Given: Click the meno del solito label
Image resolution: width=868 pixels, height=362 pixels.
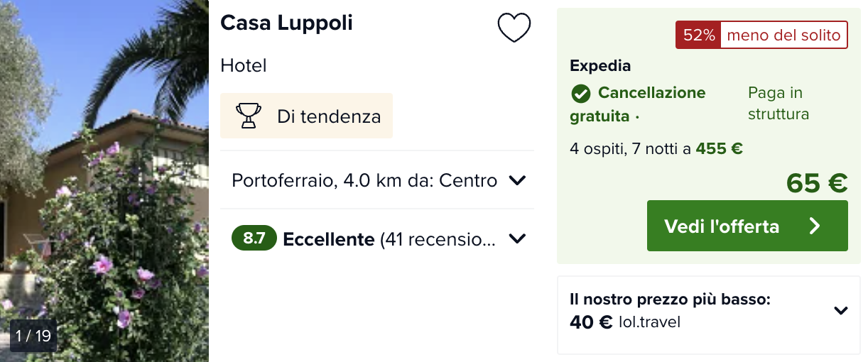Looking at the screenshot, I should (x=783, y=35).
